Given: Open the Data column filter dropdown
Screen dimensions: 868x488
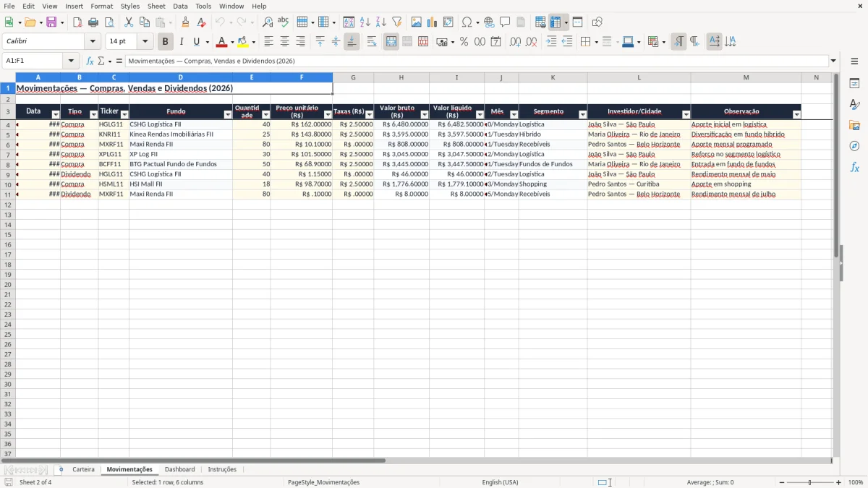Looking at the screenshot, I should coord(56,115).
